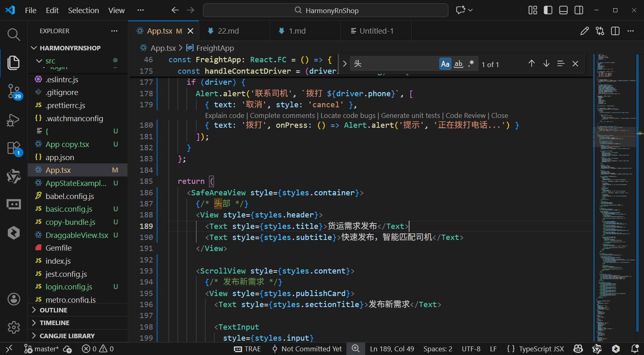The width and height of the screenshot is (644, 355).
Task: Click Code Review code lens link
Action: coord(466,115)
